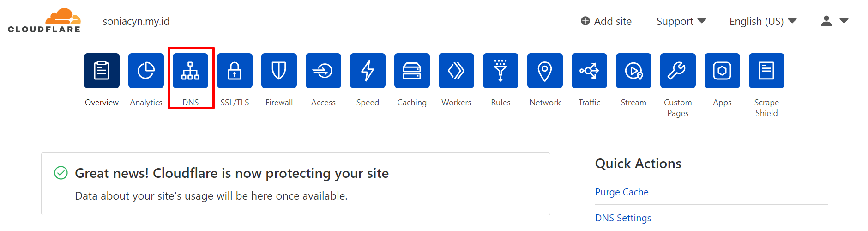Open Custom Pages wrench icon
Image resolution: width=868 pixels, height=231 pixels.
[x=678, y=71]
